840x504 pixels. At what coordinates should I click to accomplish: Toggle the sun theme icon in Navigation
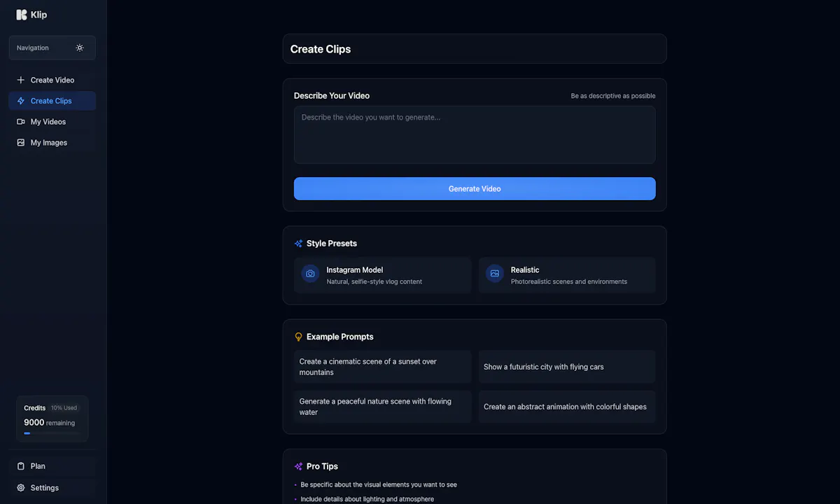pyautogui.click(x=80, y=48)
